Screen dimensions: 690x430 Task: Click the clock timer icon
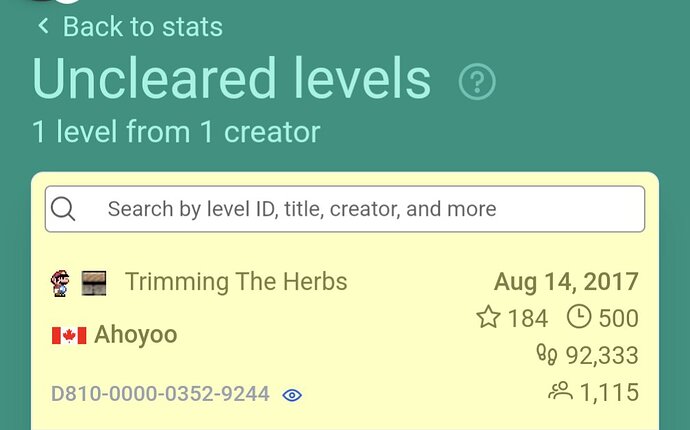pyautogui.click(x=579, y=317)
